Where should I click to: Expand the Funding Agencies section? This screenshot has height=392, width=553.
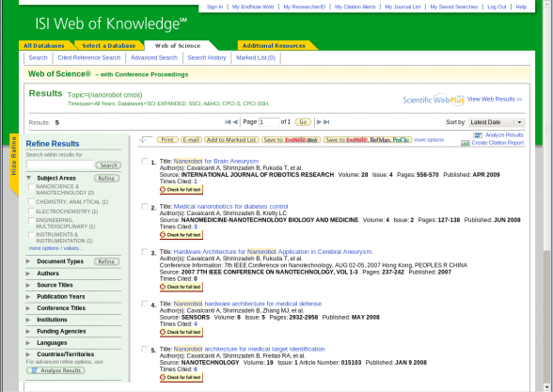coord(28,331)
